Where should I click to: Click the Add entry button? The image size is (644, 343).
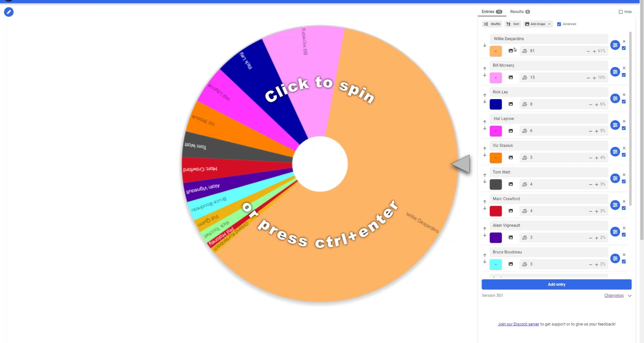point(556,284)
